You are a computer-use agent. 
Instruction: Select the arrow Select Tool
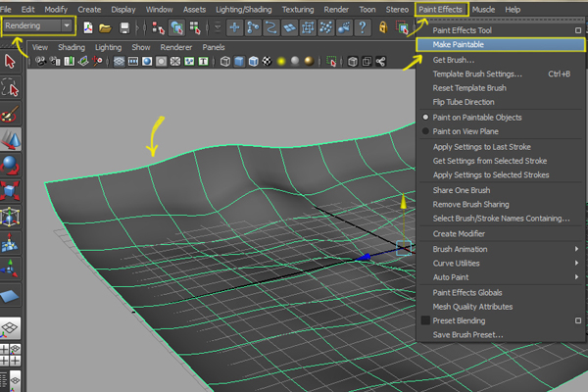click(10, 62)
